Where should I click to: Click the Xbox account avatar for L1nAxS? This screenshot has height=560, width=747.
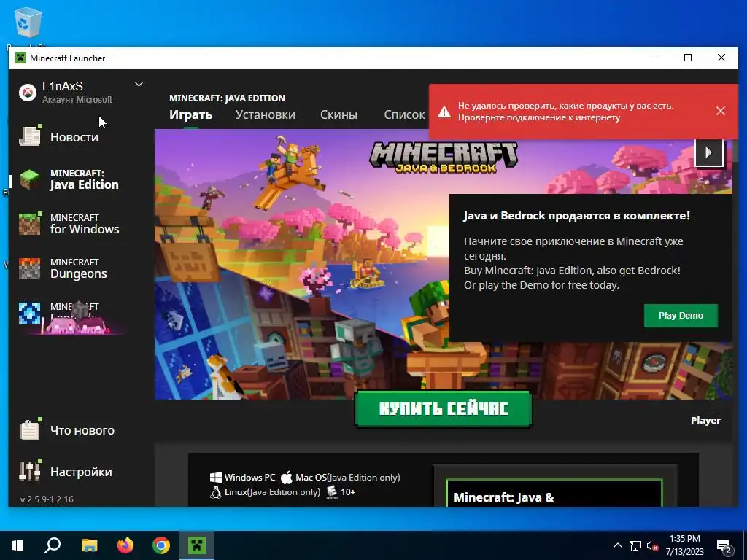click(x=28, y=92)
